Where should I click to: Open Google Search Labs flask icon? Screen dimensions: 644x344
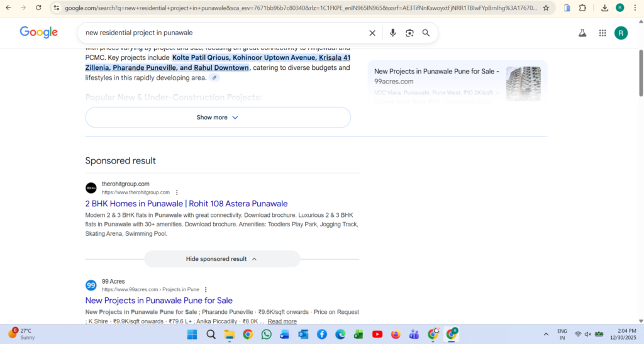[582, 33]
